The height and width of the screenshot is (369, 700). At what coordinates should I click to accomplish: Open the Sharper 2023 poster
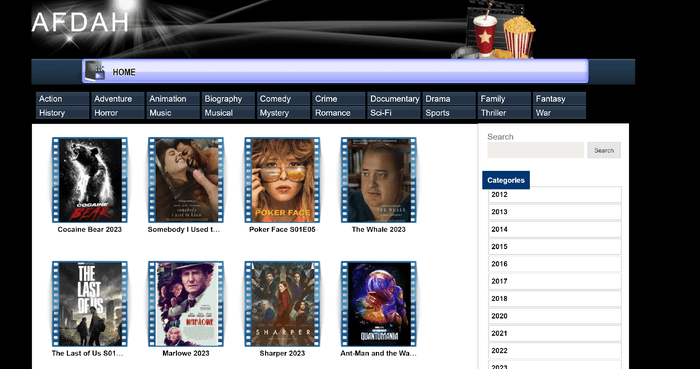(x=282, y=304)
